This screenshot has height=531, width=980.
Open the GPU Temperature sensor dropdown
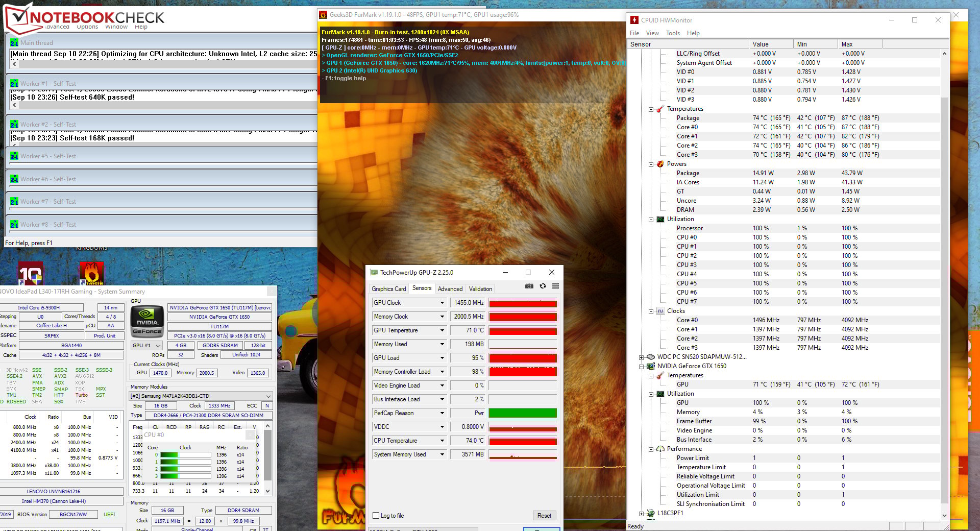[442, 330]
